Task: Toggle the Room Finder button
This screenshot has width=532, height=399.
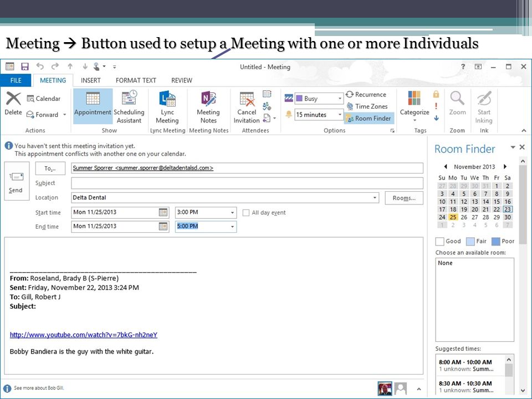Action: click(369, 119)
